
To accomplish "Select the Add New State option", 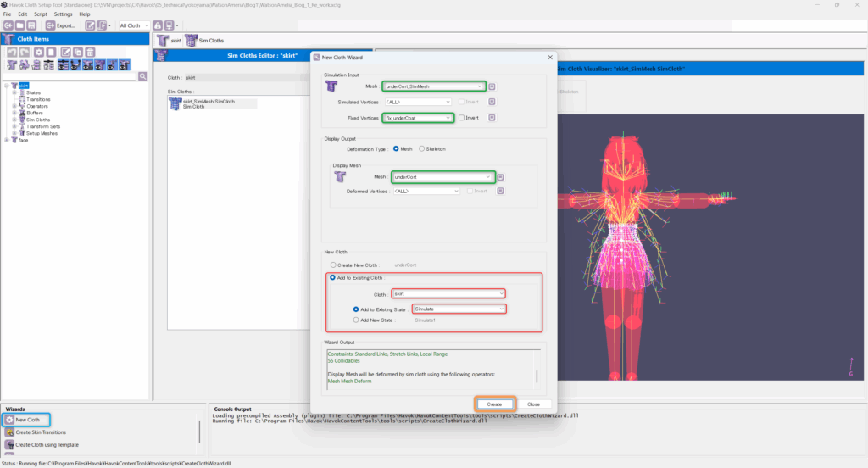I will coord(356,320).
